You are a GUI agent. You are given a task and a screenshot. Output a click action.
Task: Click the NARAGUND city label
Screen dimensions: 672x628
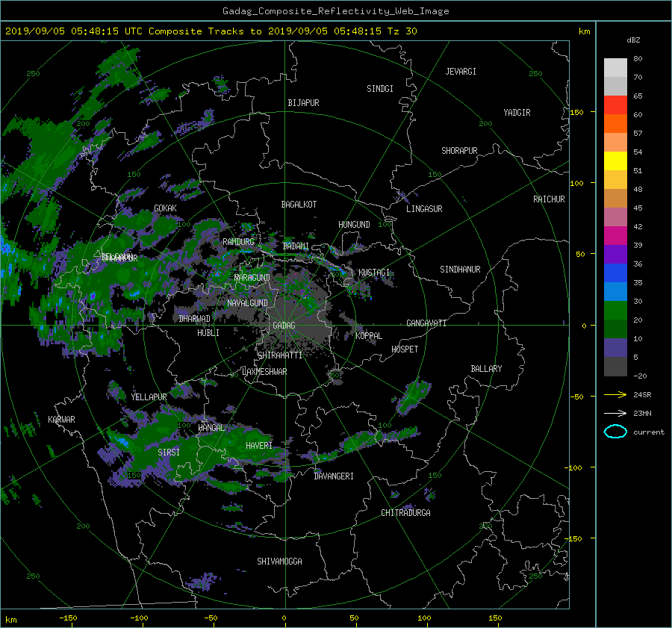[252, 278]
